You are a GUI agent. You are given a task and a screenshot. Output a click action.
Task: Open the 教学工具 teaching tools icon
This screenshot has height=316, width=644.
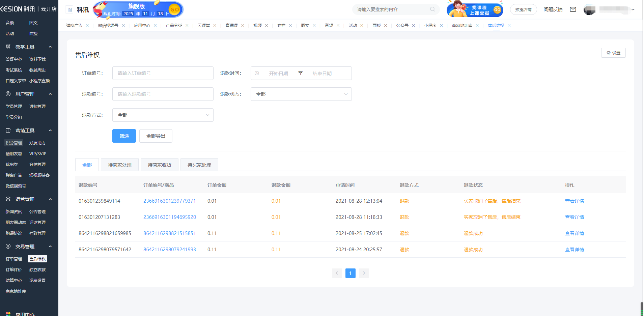tap(8, 47)
